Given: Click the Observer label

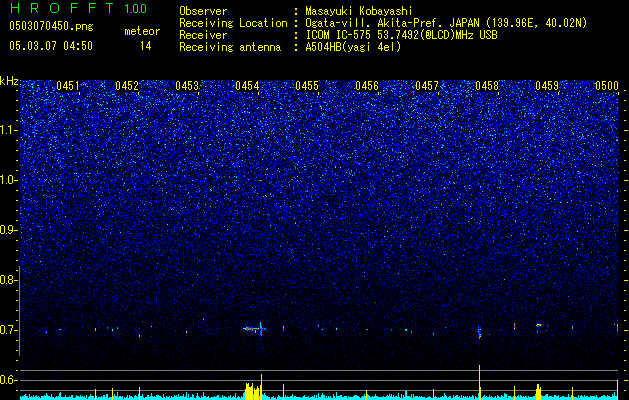Looking at the screenshot, I should 203,11.
